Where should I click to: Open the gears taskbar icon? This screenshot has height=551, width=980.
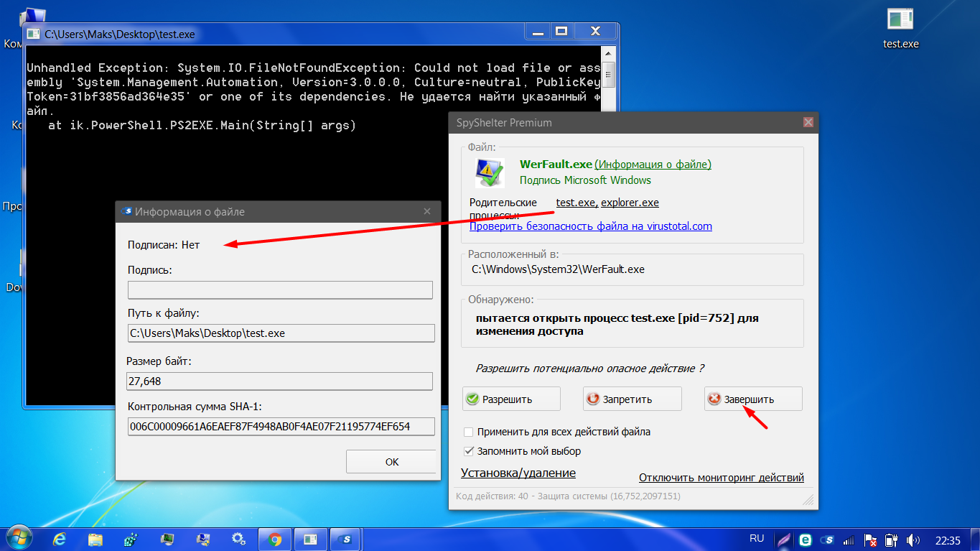238,539
